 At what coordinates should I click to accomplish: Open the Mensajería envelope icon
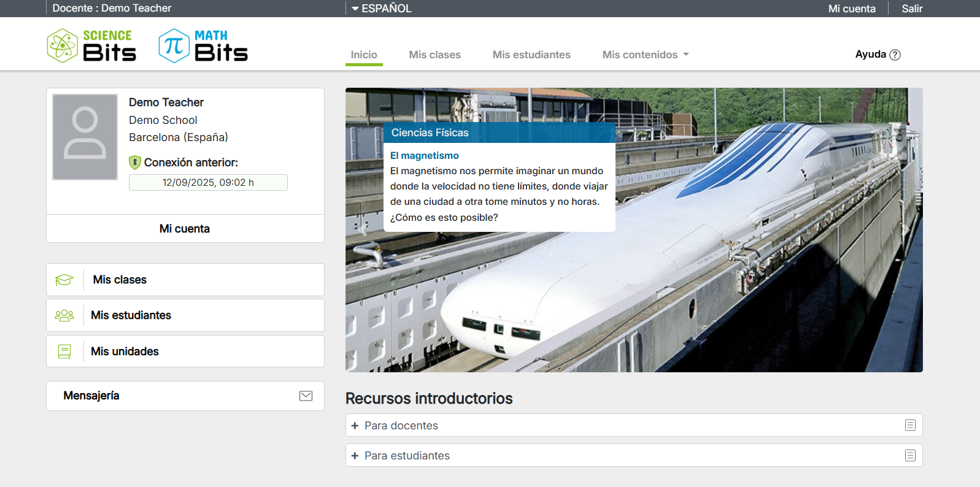306,396
